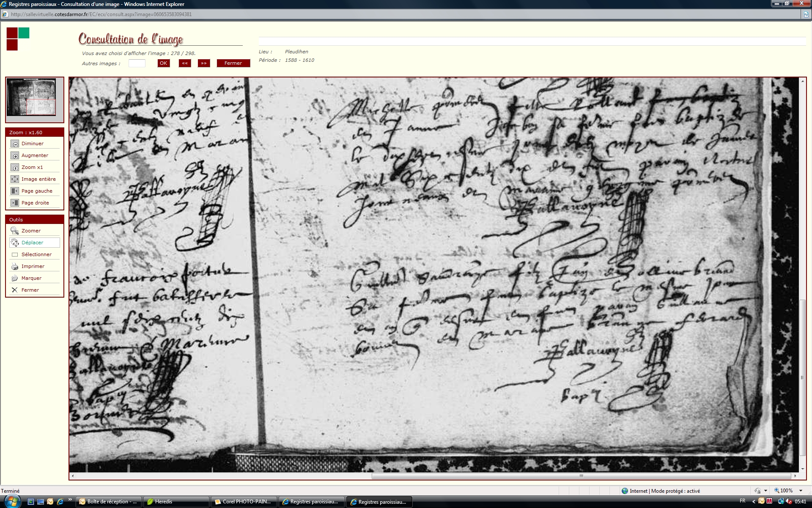The width and height of the screenshot is (812, 508).
Task: Close the viewer via Fermer in Outils
Action: 15,290
